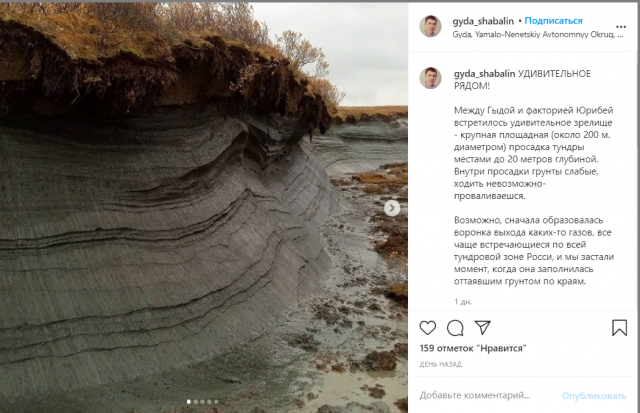
Task: Select the last carousel dot indicator
Action: coord(216,402)
